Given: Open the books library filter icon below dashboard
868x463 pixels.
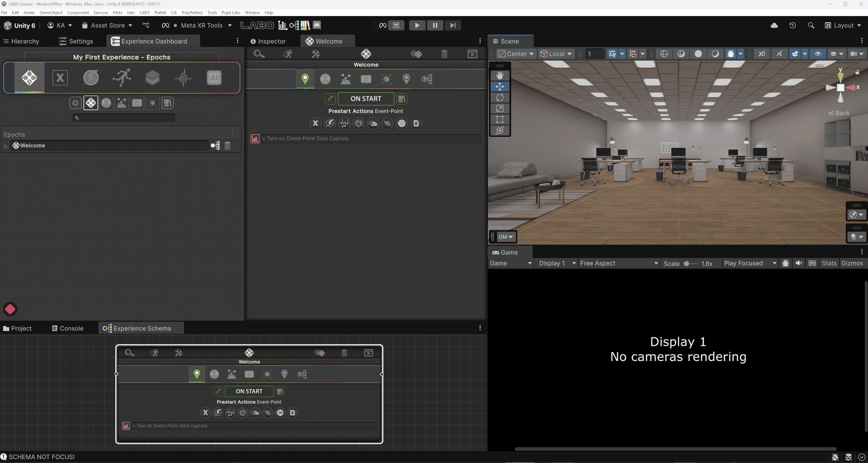Looking at the screenshot, I should coord(168,103).
